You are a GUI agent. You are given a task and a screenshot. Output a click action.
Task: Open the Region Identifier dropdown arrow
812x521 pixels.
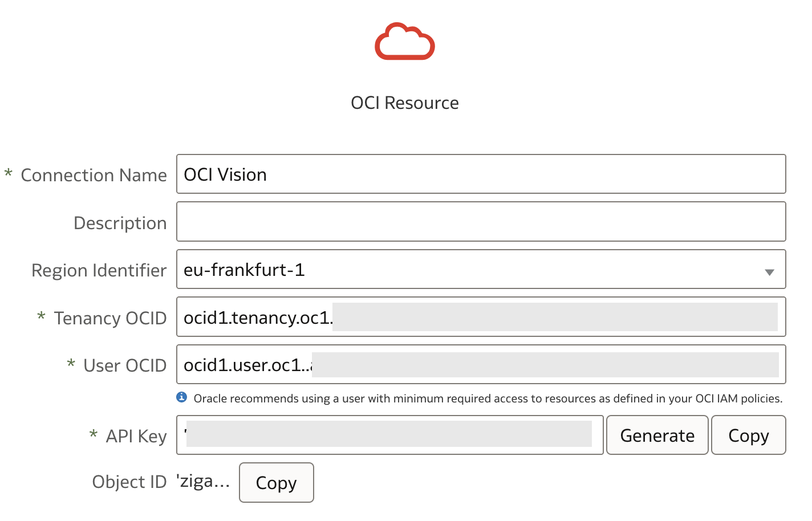[769, 272]
